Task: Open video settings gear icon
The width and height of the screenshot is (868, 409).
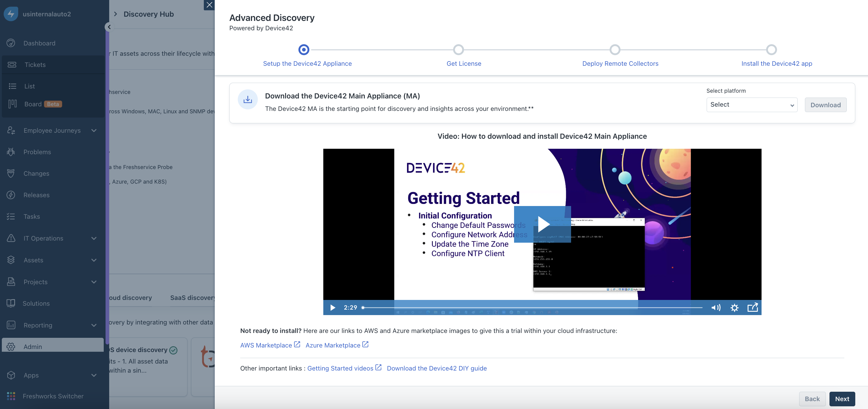Action: pos(734,308)
